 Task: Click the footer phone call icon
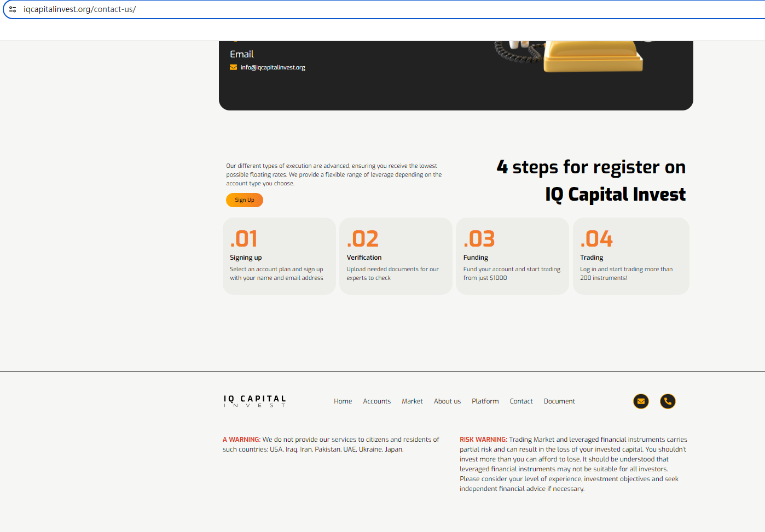(x=668, y=401)
